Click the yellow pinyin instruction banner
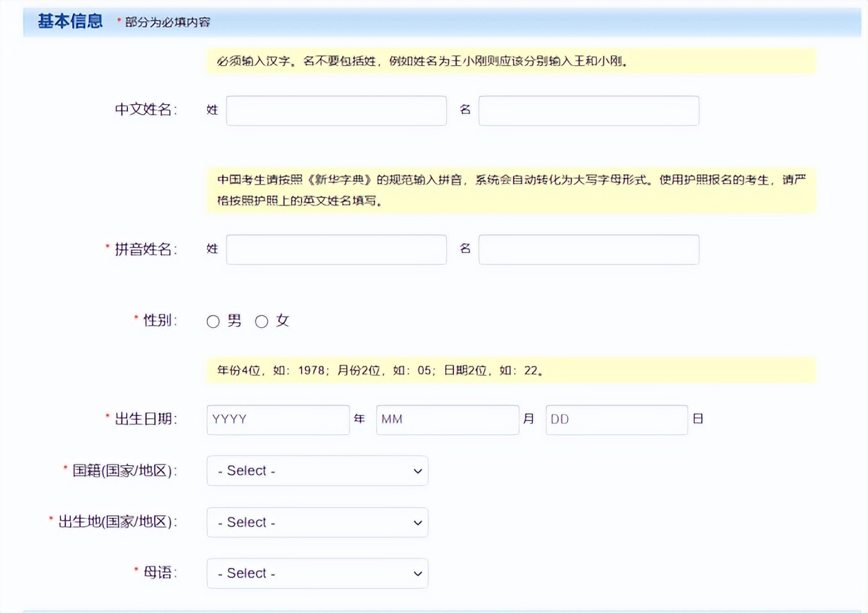Viewport: 868px width, 613px height. [508, 191]
